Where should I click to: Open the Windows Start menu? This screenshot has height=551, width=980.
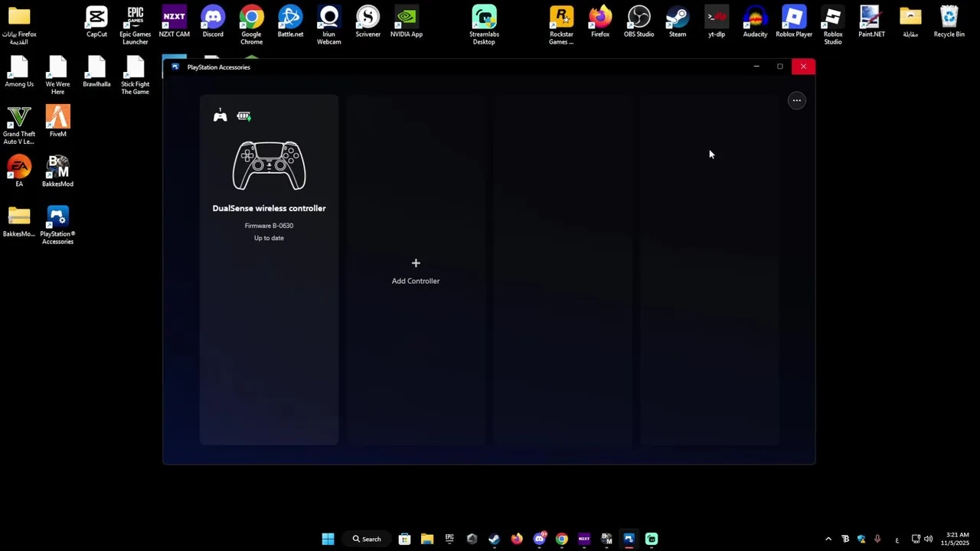[x=328, y=539]
